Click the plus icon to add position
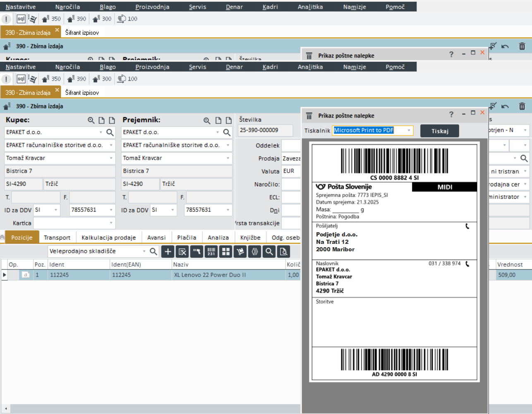This screenshot has width=532, height=414. tap(168, 251)
